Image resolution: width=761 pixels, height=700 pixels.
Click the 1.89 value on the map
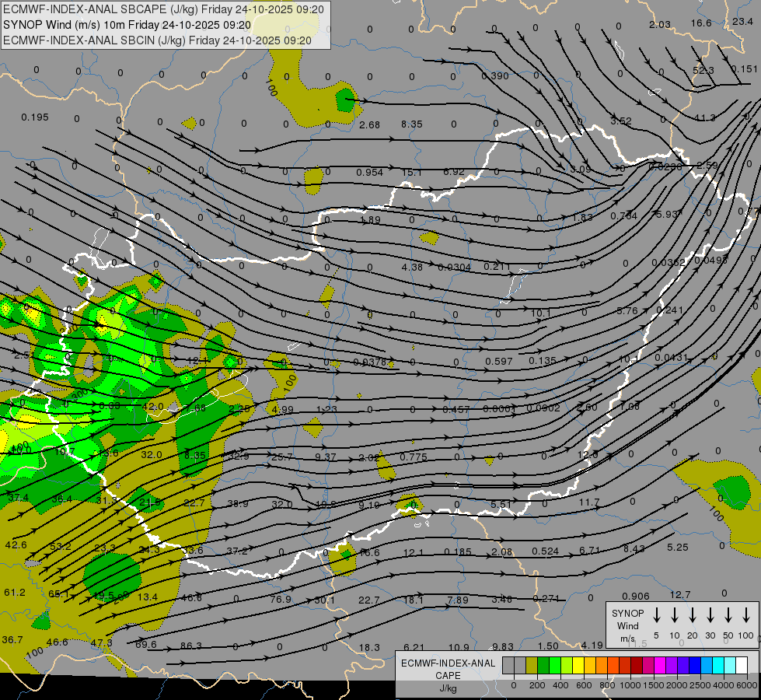pos(370,219)
